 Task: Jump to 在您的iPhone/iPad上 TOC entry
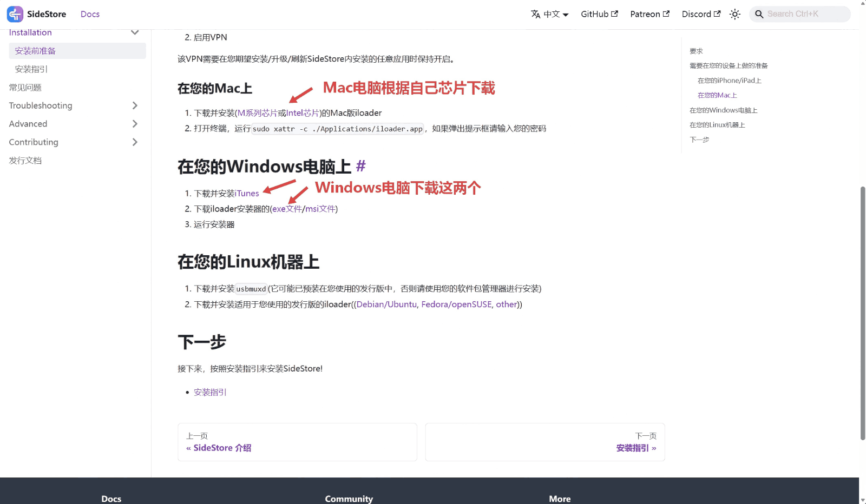click(x=730, y=81)
